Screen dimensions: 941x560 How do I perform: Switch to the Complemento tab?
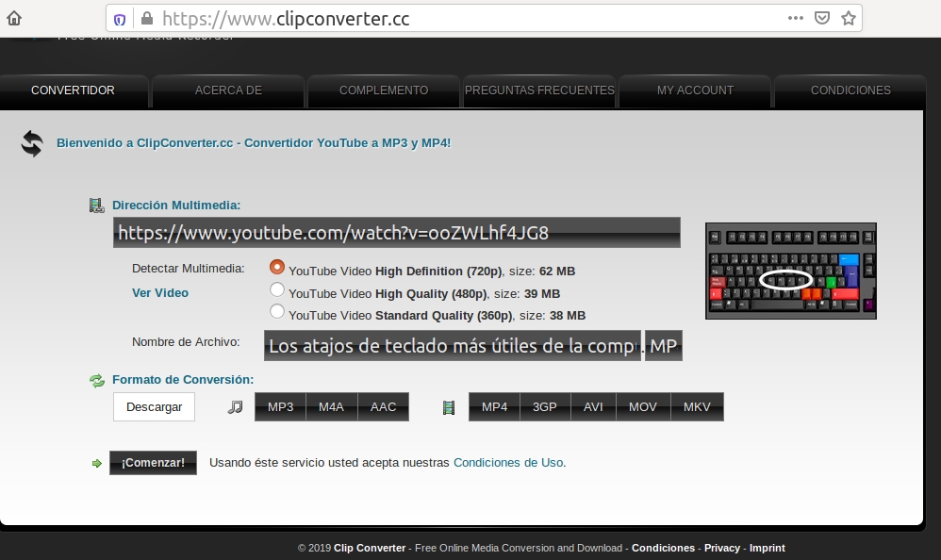(383, 91)
